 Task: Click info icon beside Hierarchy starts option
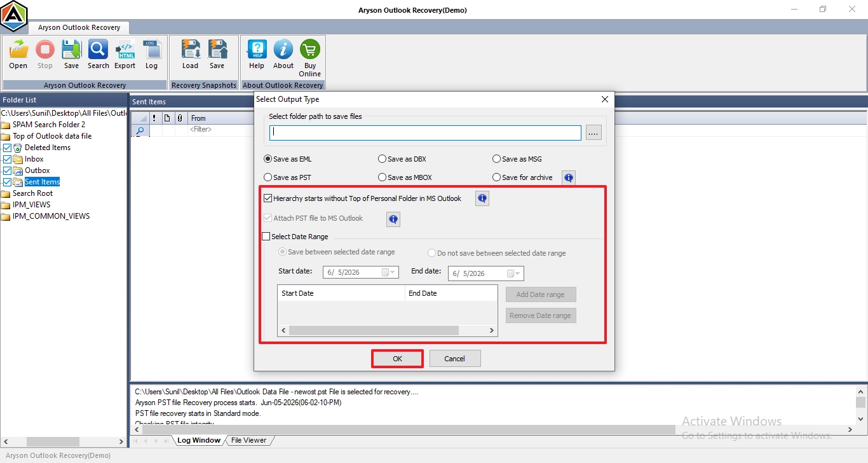(x=482, y=199)
